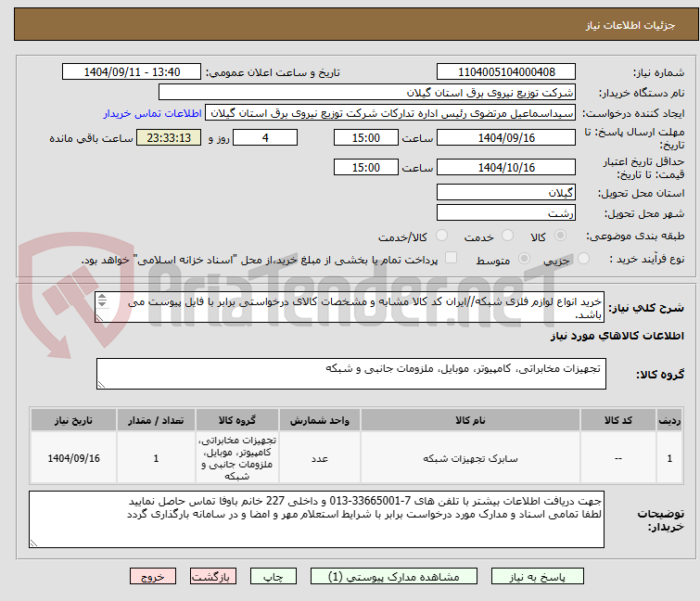Click the گروه کالا table column header
The width and height of the screenshot is (700, 601).
tap(237, 420)
